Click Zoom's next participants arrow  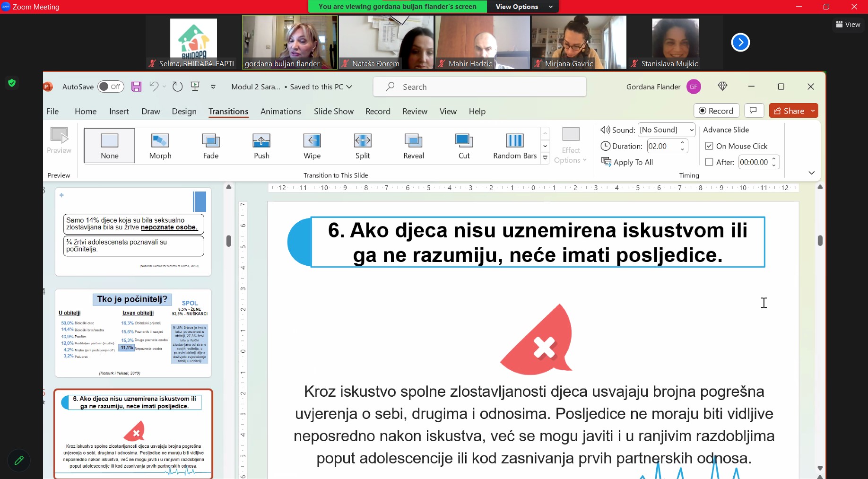click(x=740, y=43)
